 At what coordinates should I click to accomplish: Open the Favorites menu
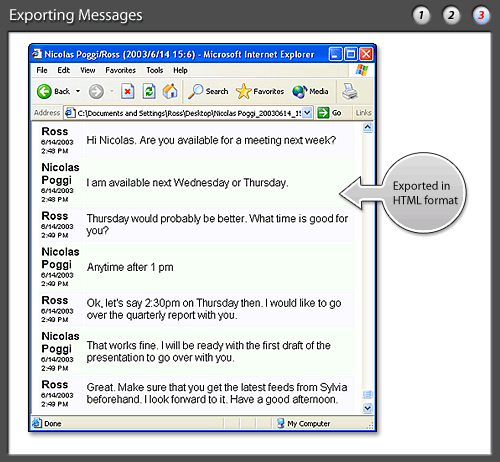coord(120,70)
